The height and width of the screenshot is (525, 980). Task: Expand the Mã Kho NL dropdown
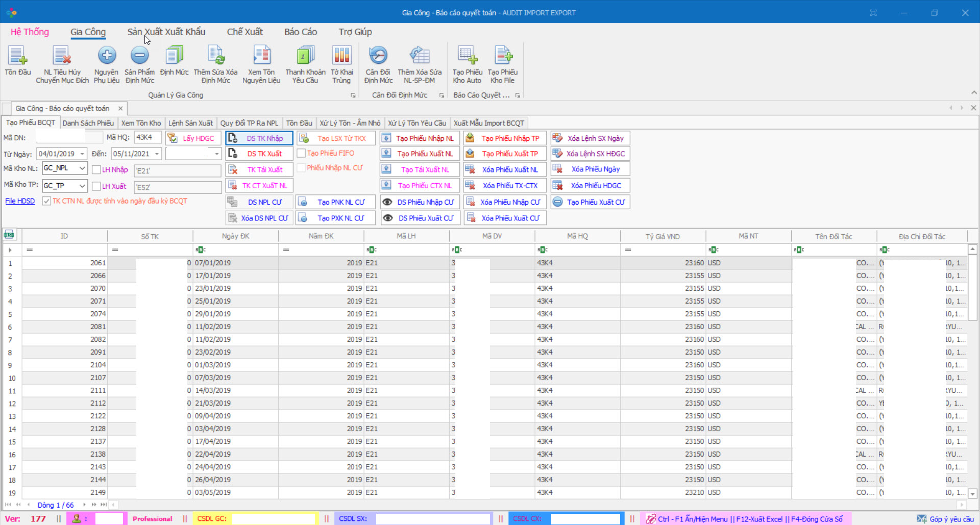(x=82, y=168)
